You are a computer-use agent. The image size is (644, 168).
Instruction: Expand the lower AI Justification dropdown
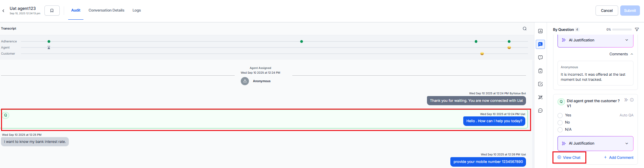(626, 144)
